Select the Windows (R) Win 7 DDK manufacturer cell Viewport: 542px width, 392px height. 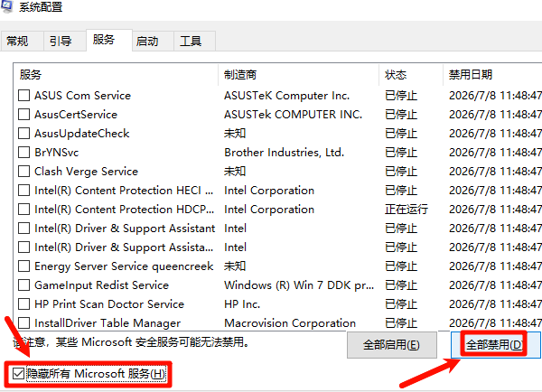[x=299, y=285]
